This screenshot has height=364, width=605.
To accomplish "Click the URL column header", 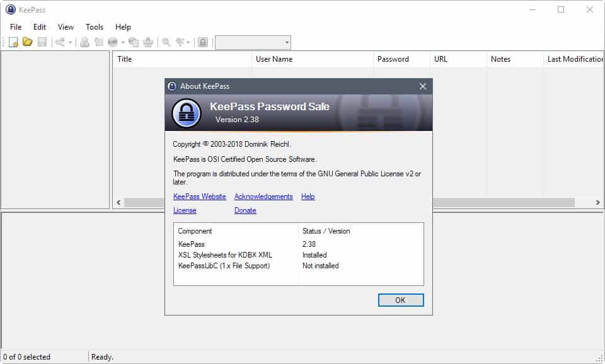I will pyautogui.click(x=458, y=59).
